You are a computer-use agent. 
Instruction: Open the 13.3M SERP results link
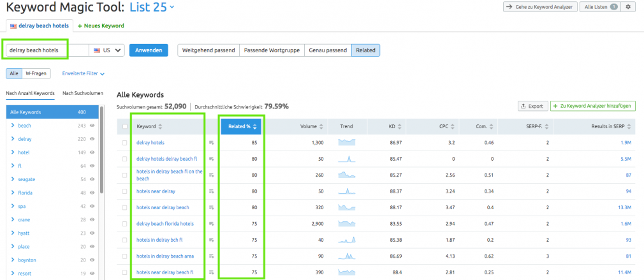pos(624,207)
